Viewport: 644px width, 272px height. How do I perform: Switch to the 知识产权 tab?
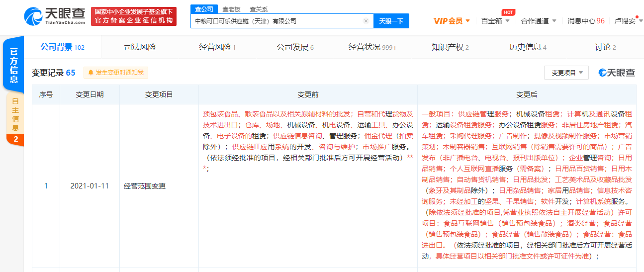tap(450, 47)
